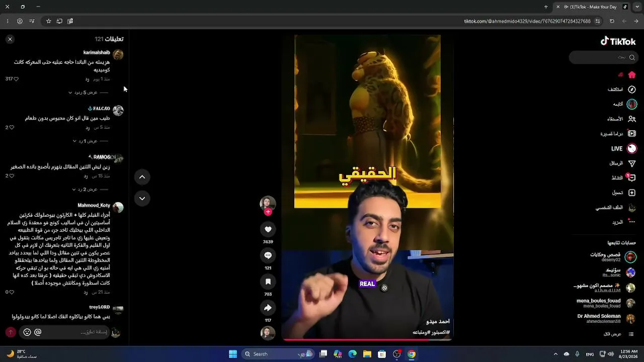Open the Messages paper-plane icon
The height and width of the screenshot is (362, 644).
(x=632, y=163)
